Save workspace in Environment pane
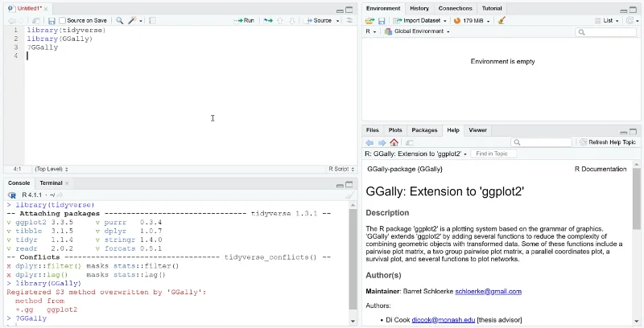 coord(382,21)
